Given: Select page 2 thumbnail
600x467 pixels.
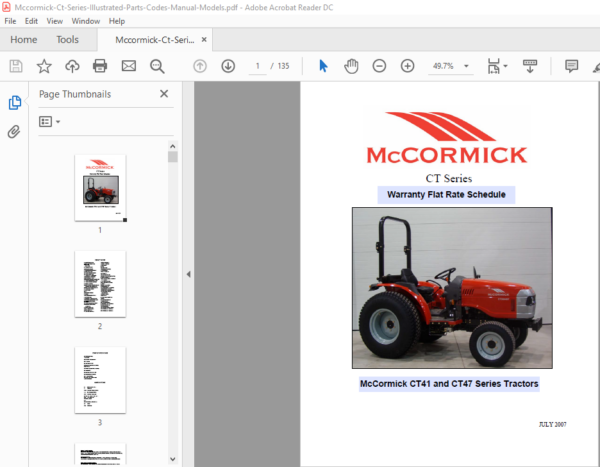Looking at the screenshot, I should pyautogui.click(x=100, y=284).
